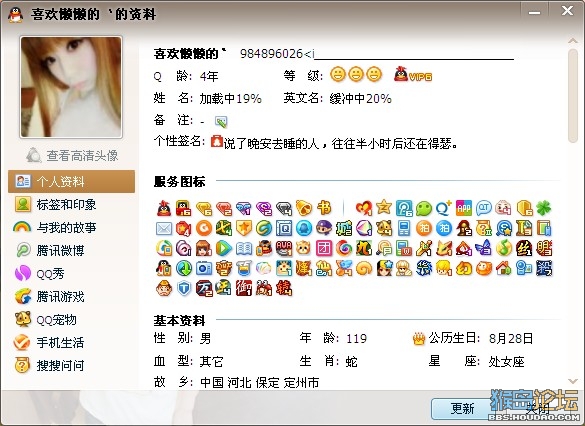Click the orange 书 book service icon
The width and height of the screenshot is (585, 426).
(324, 209)
